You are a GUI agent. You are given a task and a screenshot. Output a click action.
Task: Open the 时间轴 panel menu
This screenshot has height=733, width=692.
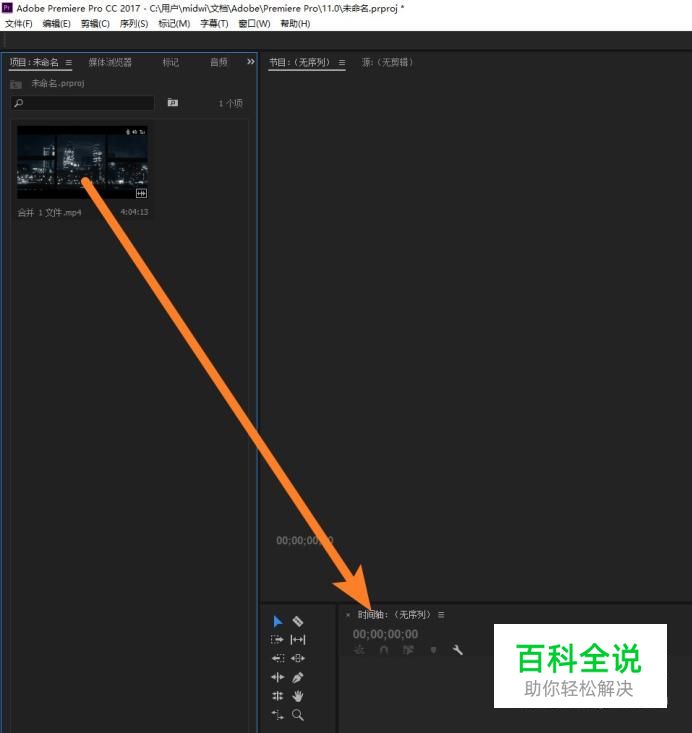pos(441,615)
